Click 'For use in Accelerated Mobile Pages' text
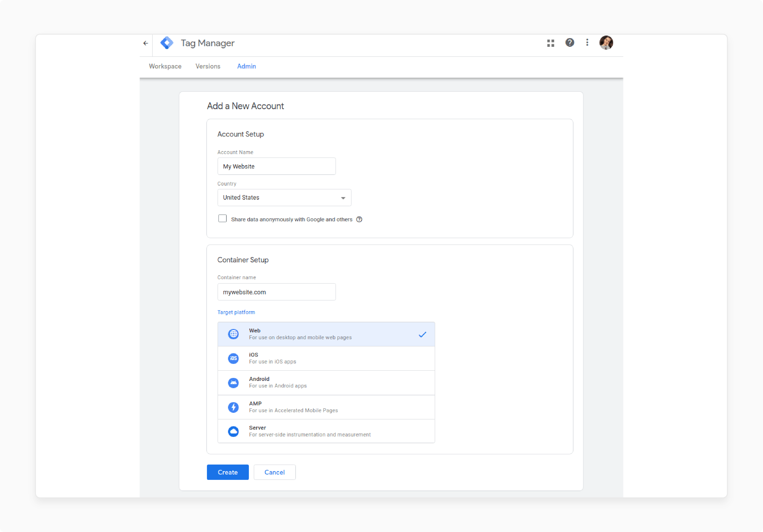 (x=293, y=410)
